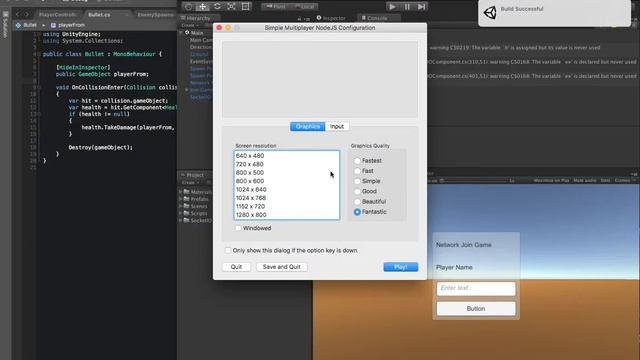
Task: Pause the game with Unity Pause button
Action: (407, 7)
